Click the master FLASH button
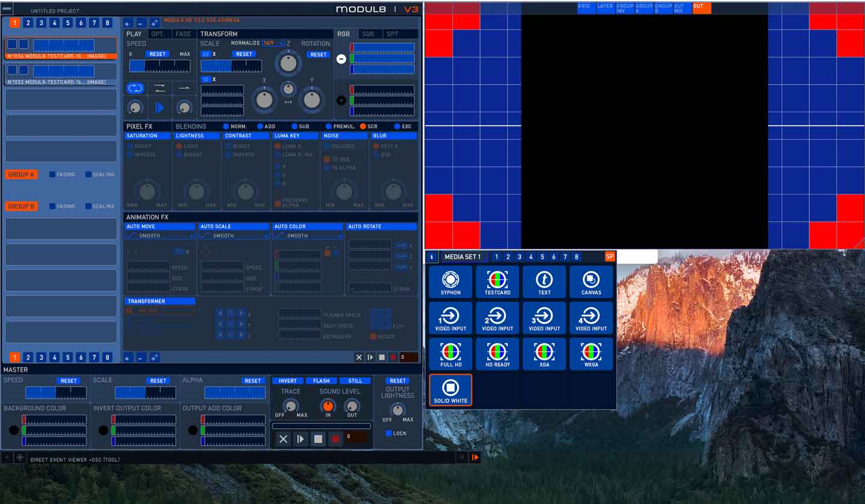Viewport: 865px width, 504px height. coord(321,381)
